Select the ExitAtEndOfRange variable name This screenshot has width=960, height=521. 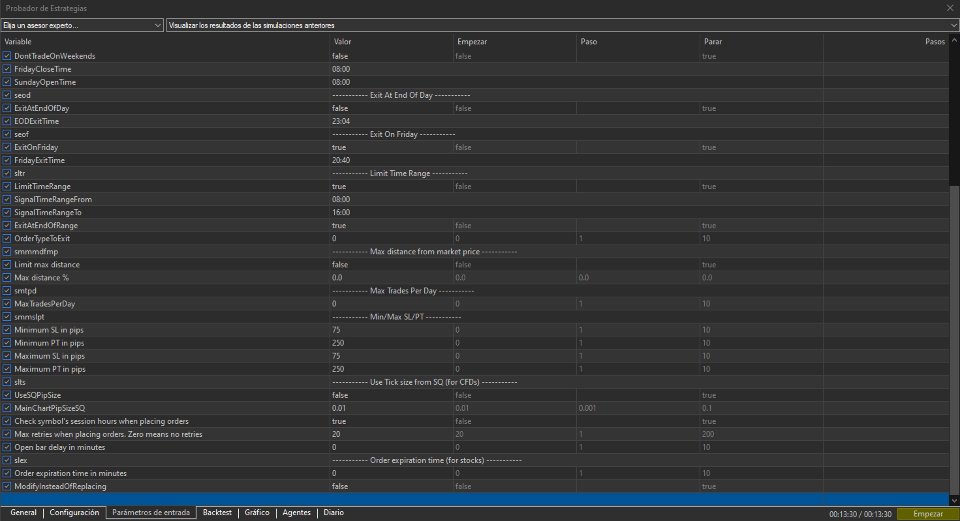46,225
